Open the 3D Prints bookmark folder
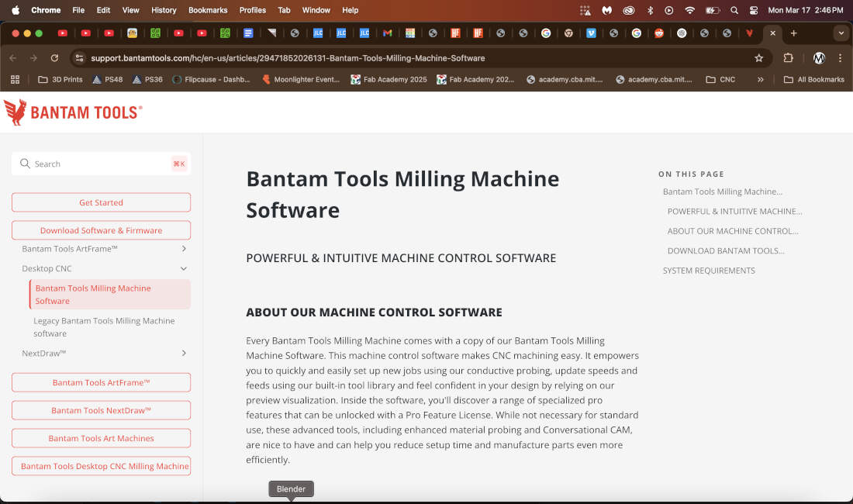This screenshot has height=504, width=853. 60,79
